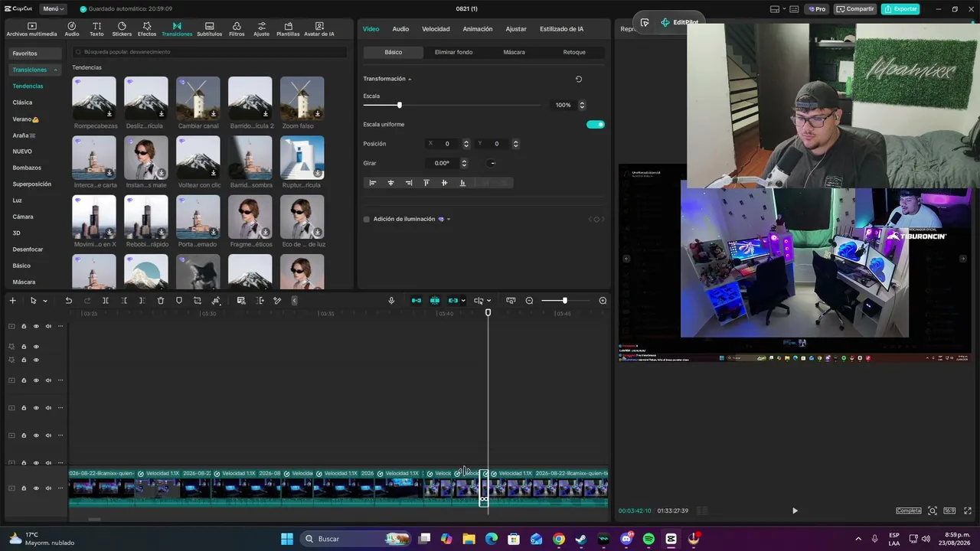Toggle the main track magnet
This screenshot has width=980, height=551.
click(x=416, y=301)
